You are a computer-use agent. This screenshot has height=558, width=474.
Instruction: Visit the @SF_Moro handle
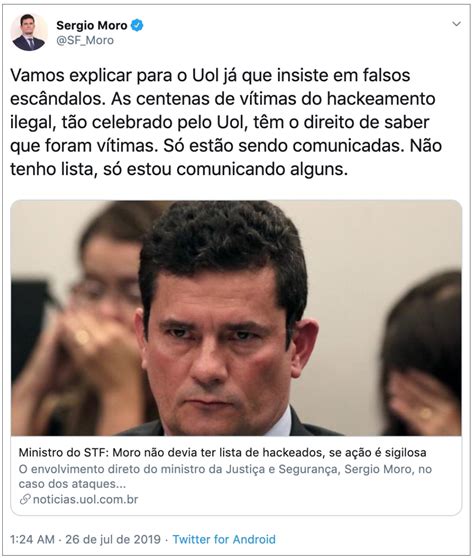click(85, 41)
